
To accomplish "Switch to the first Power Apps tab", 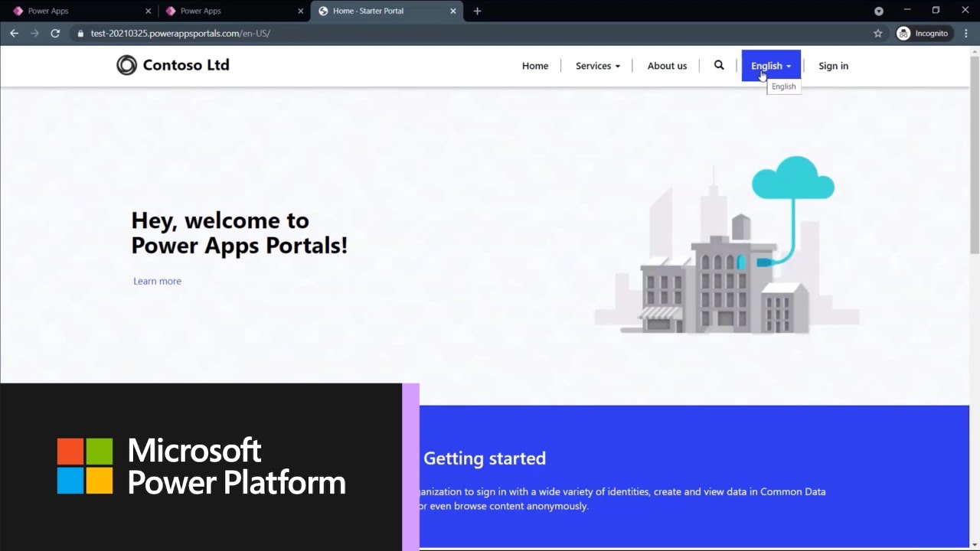I will point(80,11).
